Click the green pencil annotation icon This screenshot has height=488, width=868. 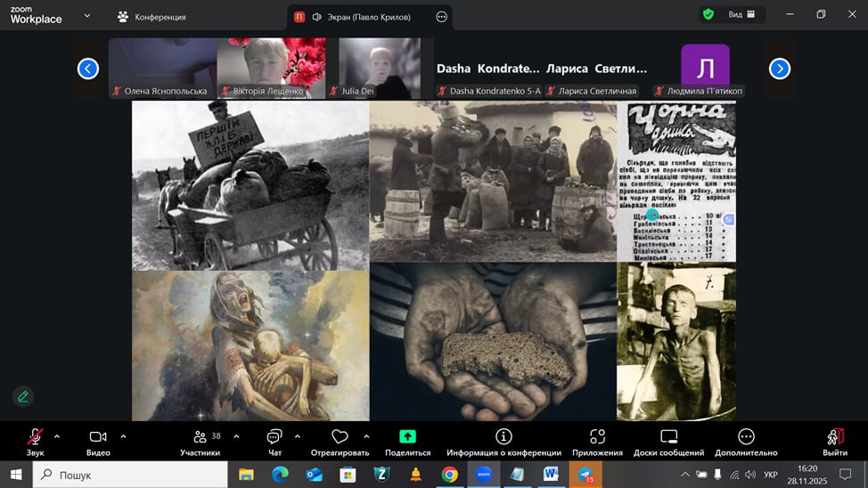click(x=23, y=396)
